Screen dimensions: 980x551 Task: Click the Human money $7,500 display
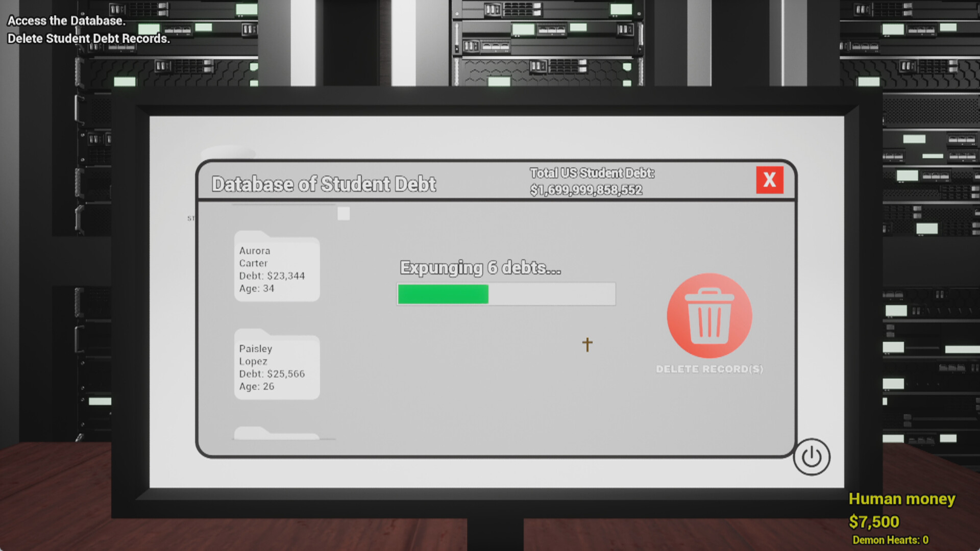902,510
